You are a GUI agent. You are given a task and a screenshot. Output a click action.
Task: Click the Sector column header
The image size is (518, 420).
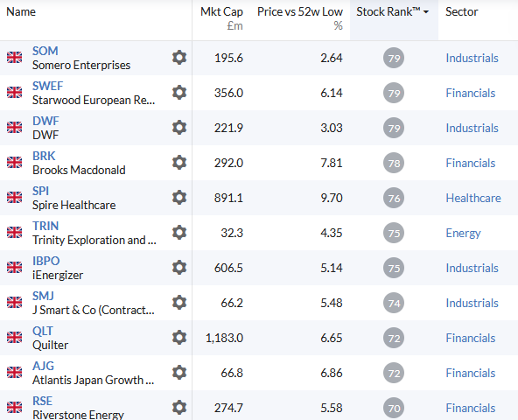tap(461, 12)
